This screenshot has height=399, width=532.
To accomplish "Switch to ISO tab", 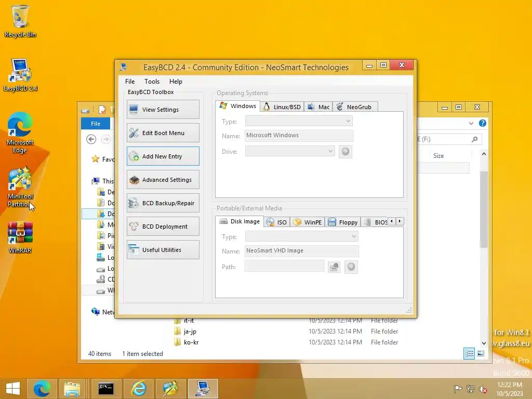I will (277, 222).
